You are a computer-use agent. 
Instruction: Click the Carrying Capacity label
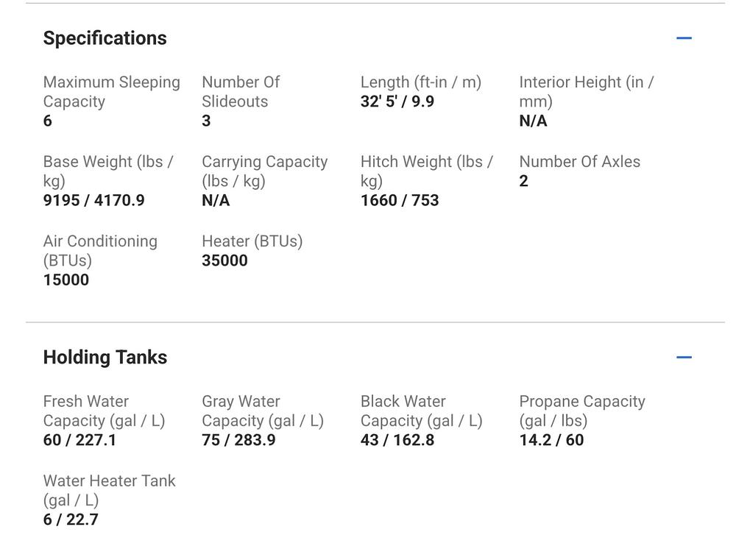click(x=264, y=171)
